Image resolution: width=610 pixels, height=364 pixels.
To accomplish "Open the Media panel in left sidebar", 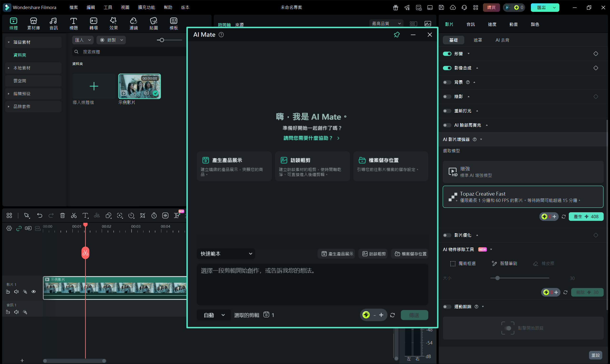I will pos(14,23).
